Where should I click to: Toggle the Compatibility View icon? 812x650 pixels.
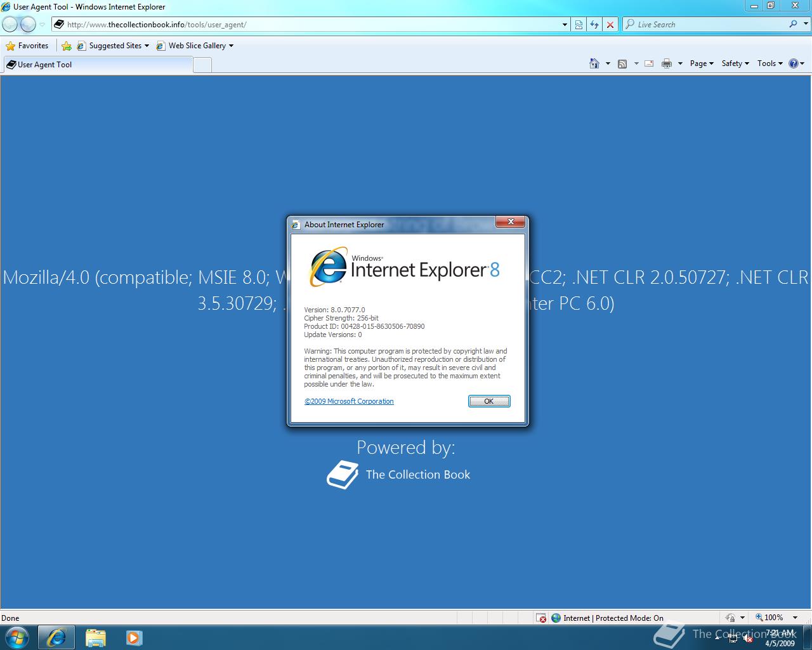579,25
